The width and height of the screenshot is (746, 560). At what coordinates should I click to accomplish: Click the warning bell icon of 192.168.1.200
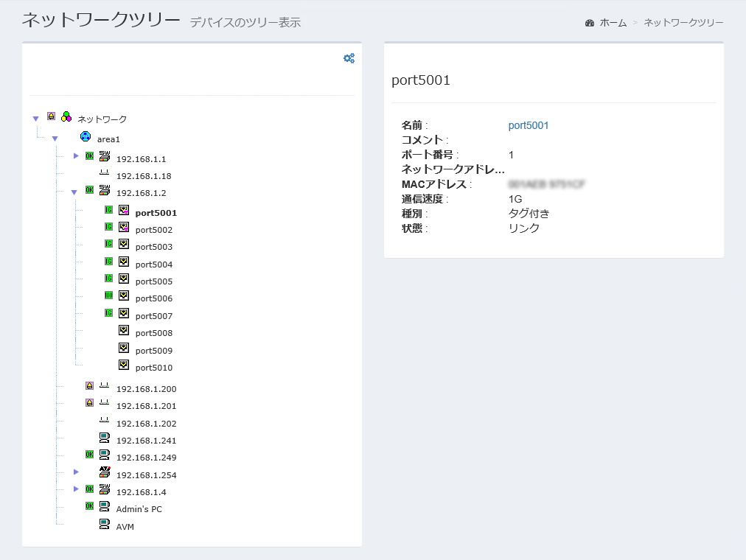(89, 385)
